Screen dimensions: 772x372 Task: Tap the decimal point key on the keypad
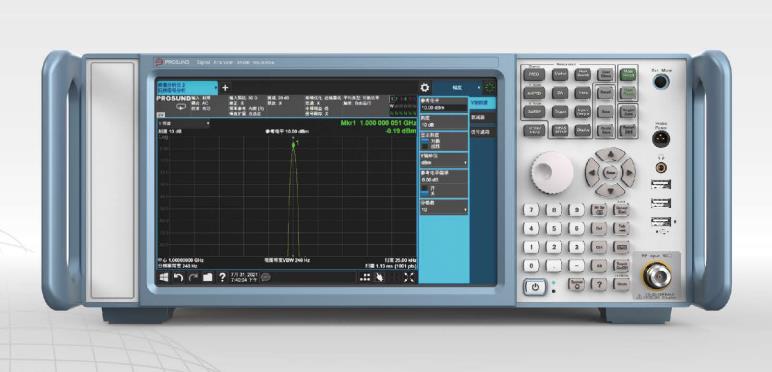(554, 266)
